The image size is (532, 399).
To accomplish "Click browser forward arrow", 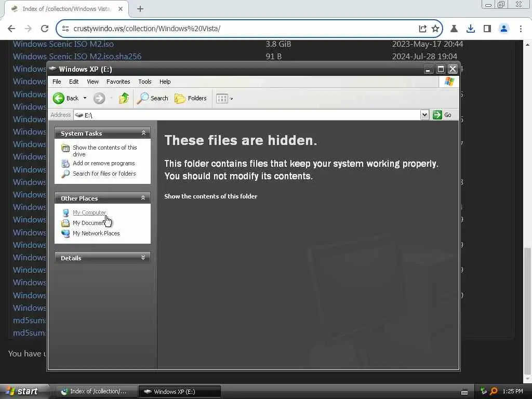I will 28,29.
